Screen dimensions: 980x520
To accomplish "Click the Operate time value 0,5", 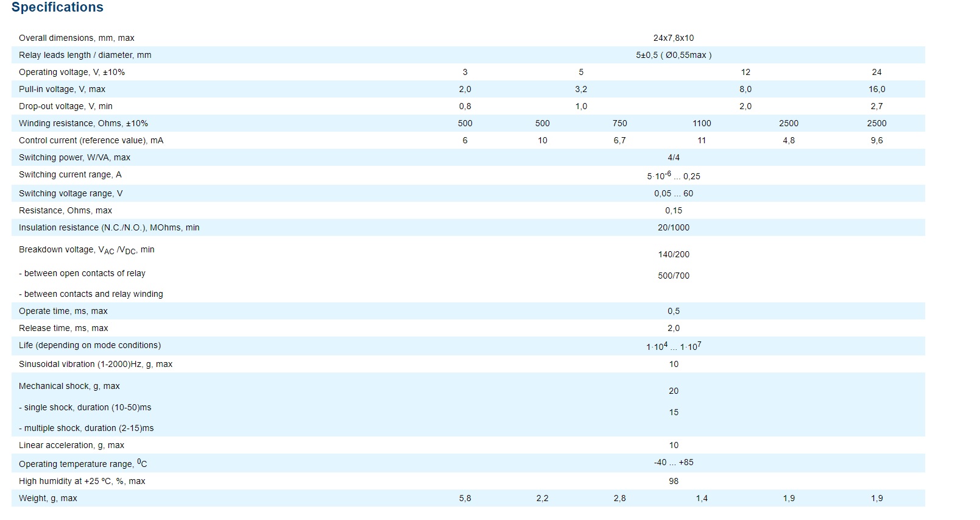I will point(673,311).
